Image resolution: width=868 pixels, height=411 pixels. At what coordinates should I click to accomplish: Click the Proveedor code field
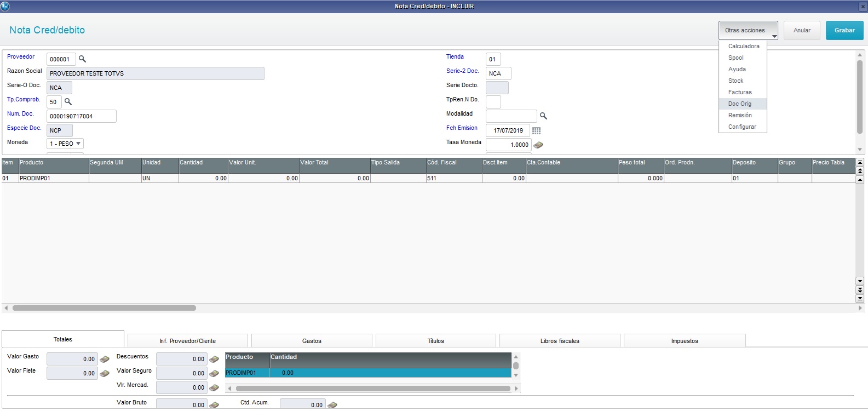61,59
